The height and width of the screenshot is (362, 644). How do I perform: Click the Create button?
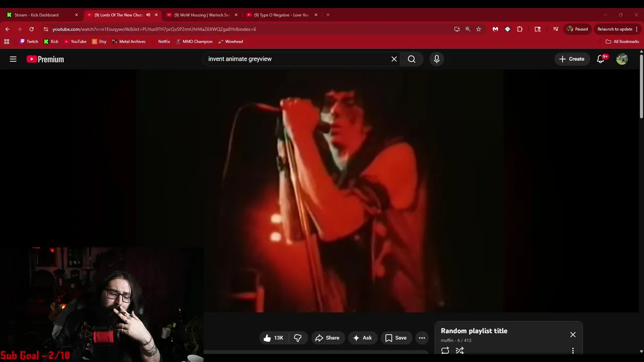572,59
